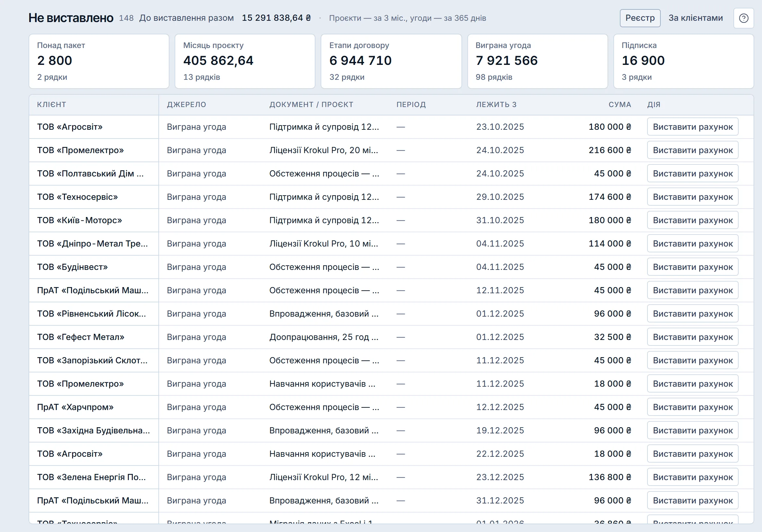The image size is (762, 532).
Task: Issue invoice for 23.10.2025 ТОВ «Агросвіт» row
Action: point(693,127)
